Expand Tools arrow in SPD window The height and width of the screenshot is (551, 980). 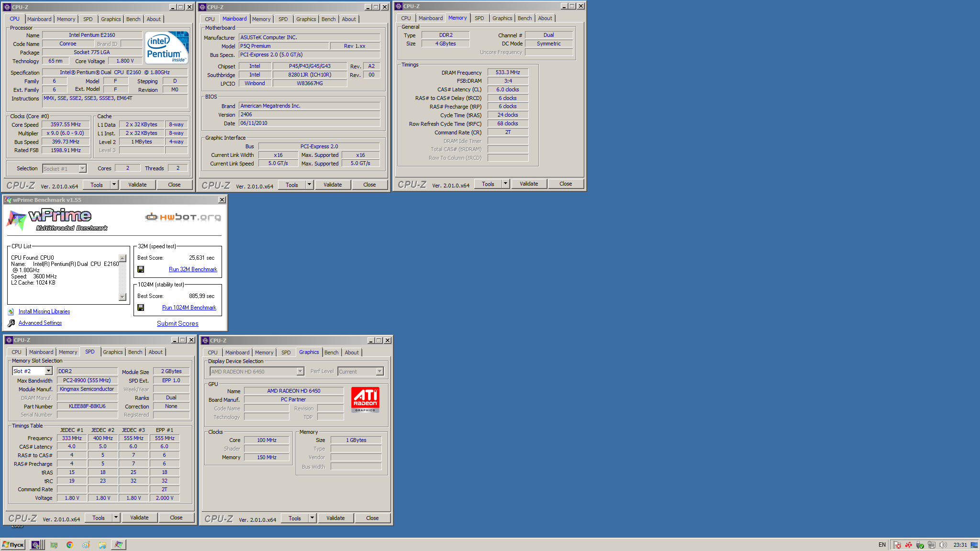pyautogui.click(x=116, y=518)
